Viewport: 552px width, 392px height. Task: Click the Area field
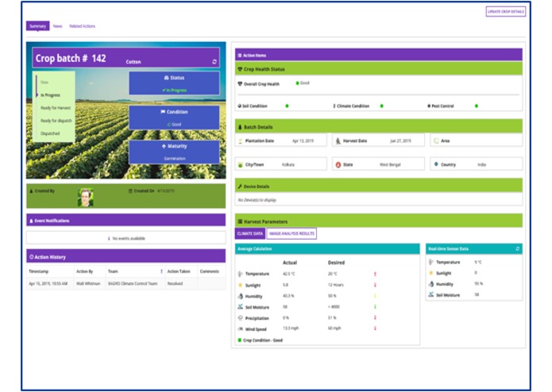tap(477, 140)
